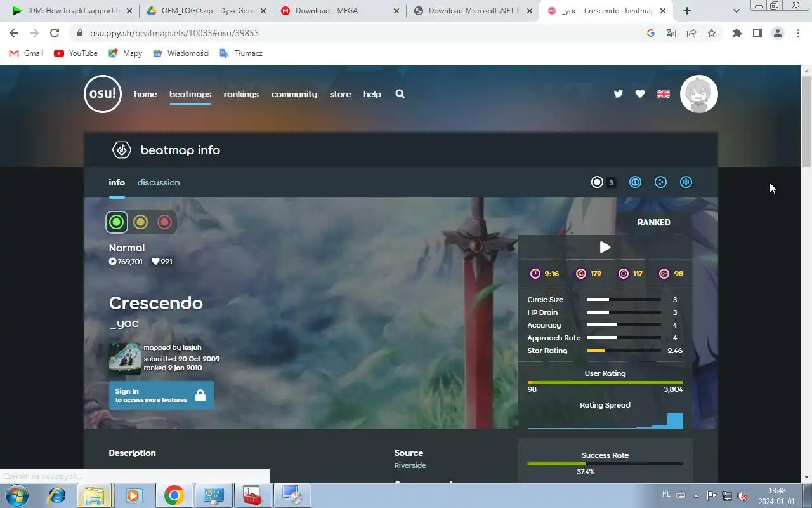
Task: Open the store link
Action: [340, 94]
